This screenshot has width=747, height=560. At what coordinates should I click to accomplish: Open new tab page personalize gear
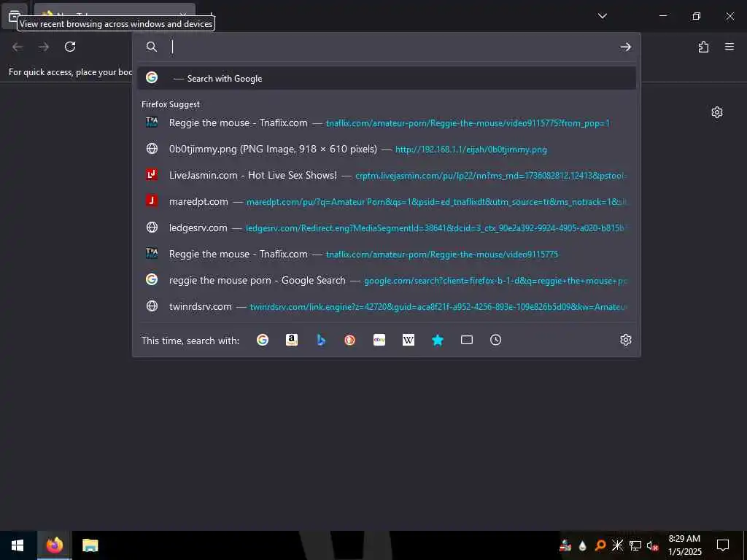click(717, 112)
